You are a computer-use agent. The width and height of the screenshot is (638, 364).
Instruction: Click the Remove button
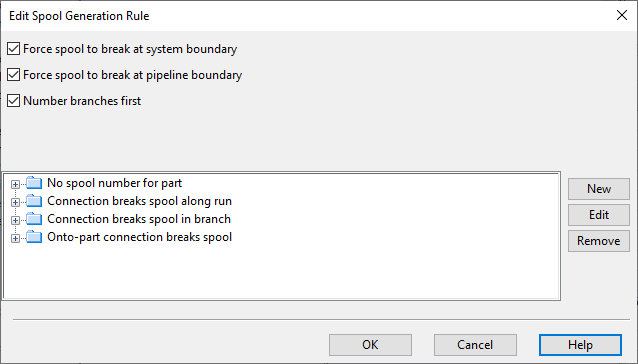tap(599, 241)
